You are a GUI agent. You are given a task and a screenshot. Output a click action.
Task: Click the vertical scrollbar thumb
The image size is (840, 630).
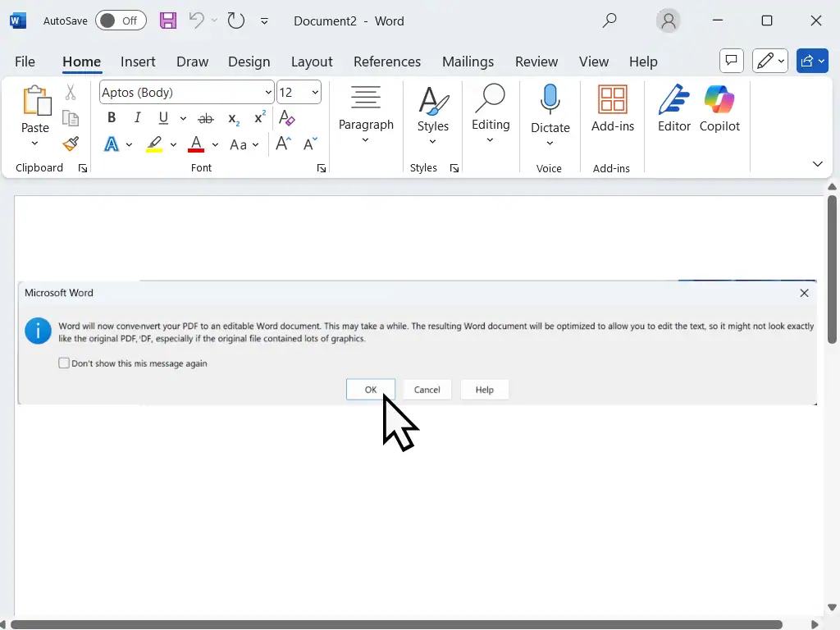[x=832, y=269]
